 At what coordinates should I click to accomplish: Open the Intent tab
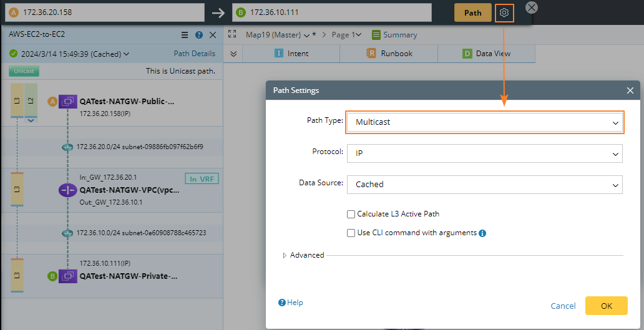click(x=291, y=54)
